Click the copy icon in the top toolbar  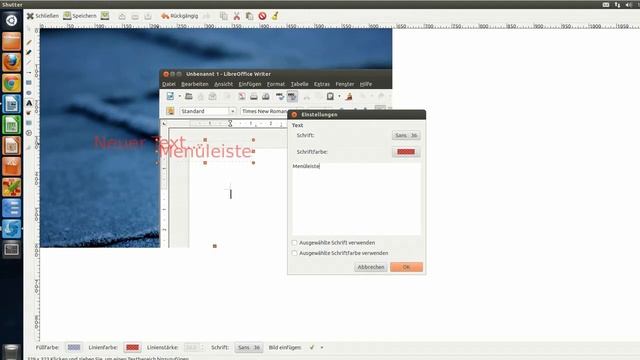click(x=224, y=16)
